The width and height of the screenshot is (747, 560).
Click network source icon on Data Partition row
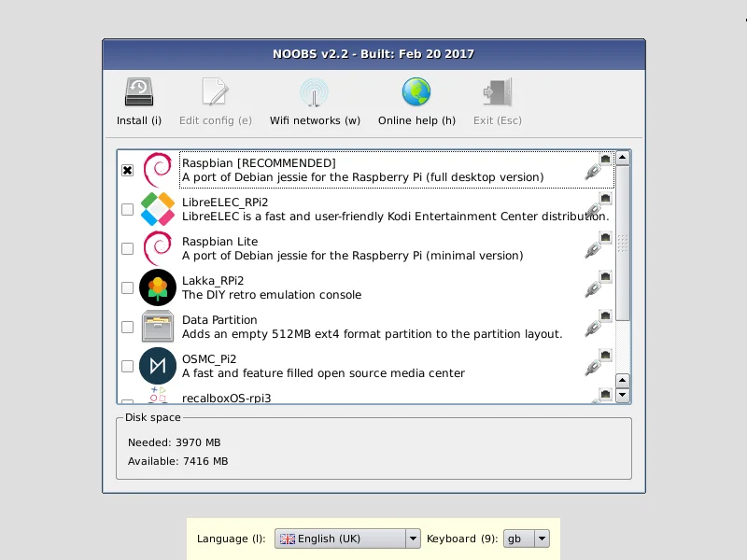[x=599, y=323]
